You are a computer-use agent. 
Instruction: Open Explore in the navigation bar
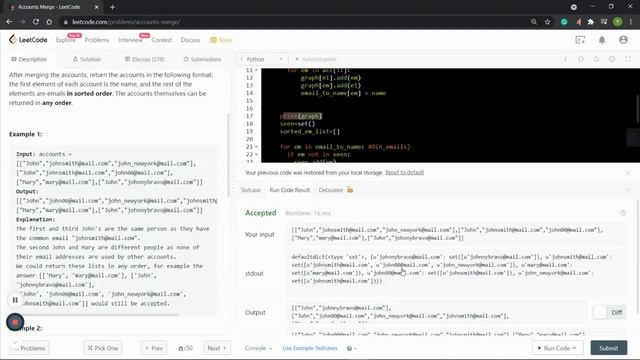click(66, 40)
